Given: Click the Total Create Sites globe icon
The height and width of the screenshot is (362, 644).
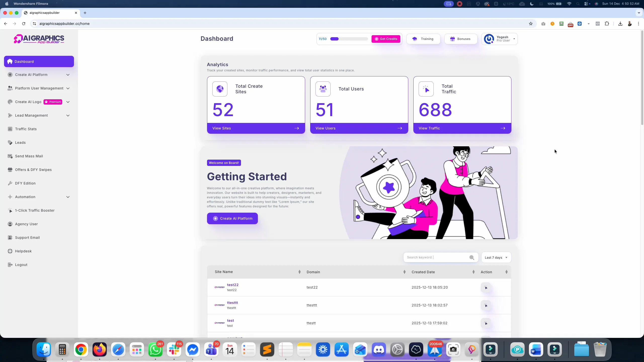Looking at the screenshot, I should [220, 89].
